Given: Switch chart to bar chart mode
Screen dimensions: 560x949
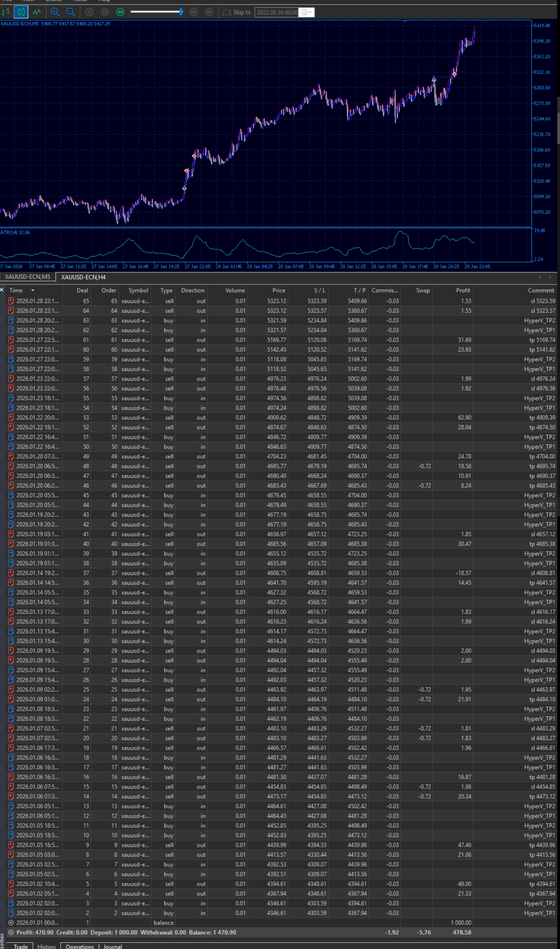Looking at the screenshot, I should tap(6, 12).
